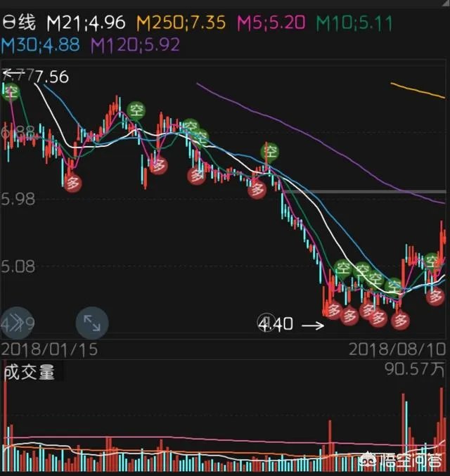
Task: Click the 2018/08/10 end date label
Action: coord(397,349)
